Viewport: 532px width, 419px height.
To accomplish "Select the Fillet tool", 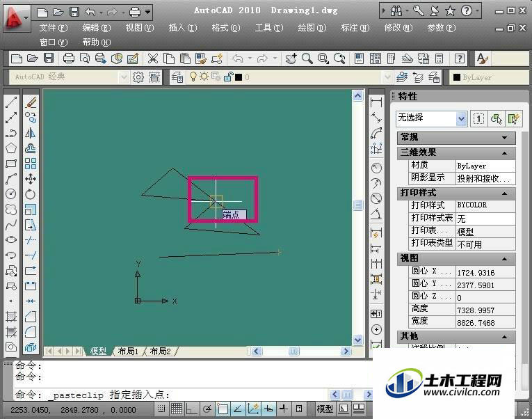I will pyautogui.click(x=31, y=332).
